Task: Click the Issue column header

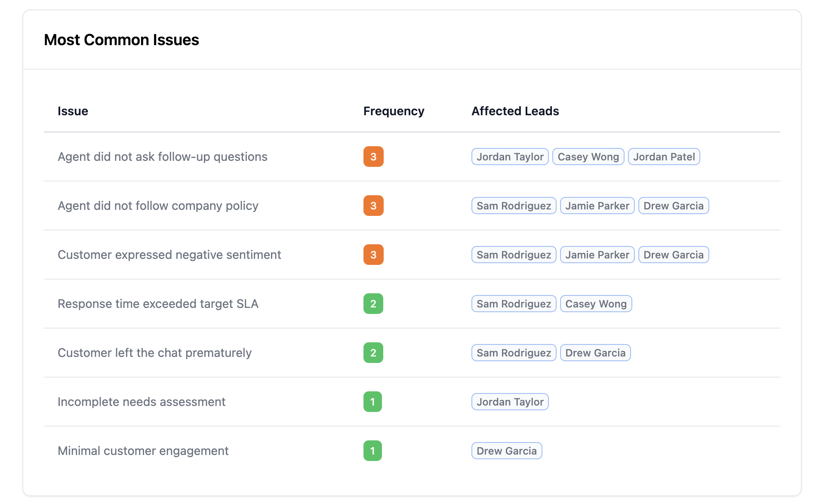Action: [x=73, y=111]
